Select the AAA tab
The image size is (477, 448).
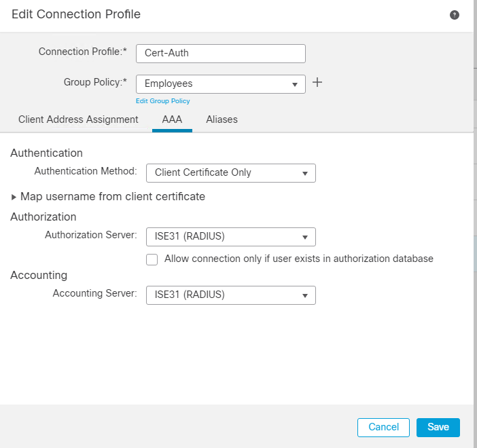click(x=172, y=119)
